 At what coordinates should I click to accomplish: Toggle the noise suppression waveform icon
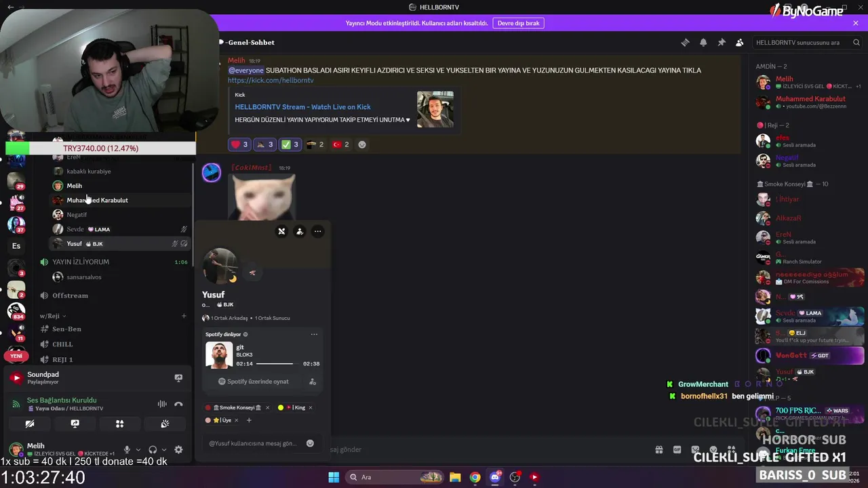coord(162,404)
